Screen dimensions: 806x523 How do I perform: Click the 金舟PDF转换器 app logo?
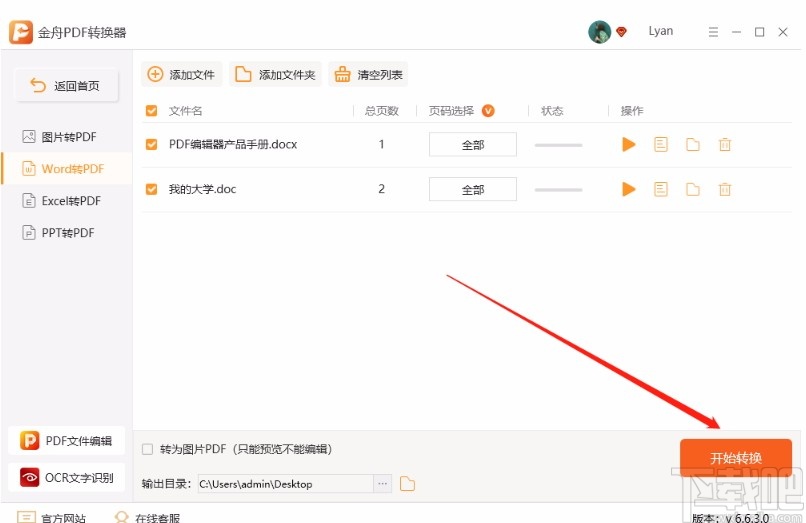(21, 32)
